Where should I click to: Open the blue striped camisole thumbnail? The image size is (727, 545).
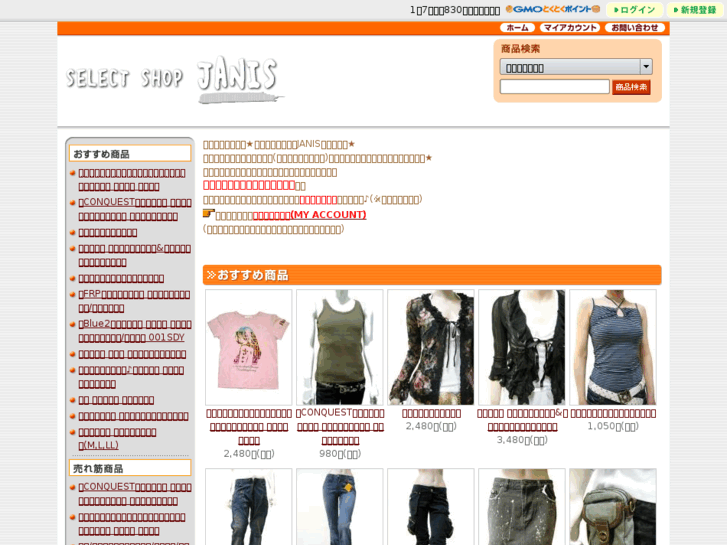tap(613, 347)
